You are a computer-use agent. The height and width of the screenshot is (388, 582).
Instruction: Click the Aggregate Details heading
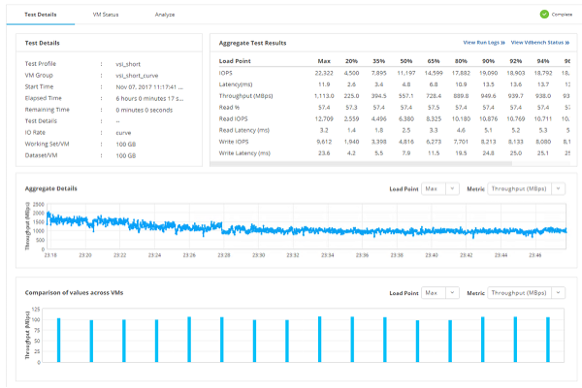(51, 189)
